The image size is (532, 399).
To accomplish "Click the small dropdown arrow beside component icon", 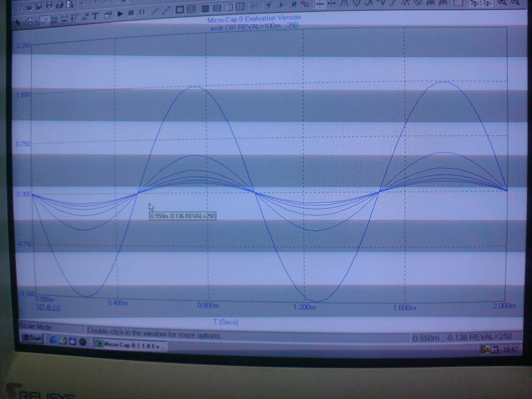I will pyautogui.click(x=36, y=22).
